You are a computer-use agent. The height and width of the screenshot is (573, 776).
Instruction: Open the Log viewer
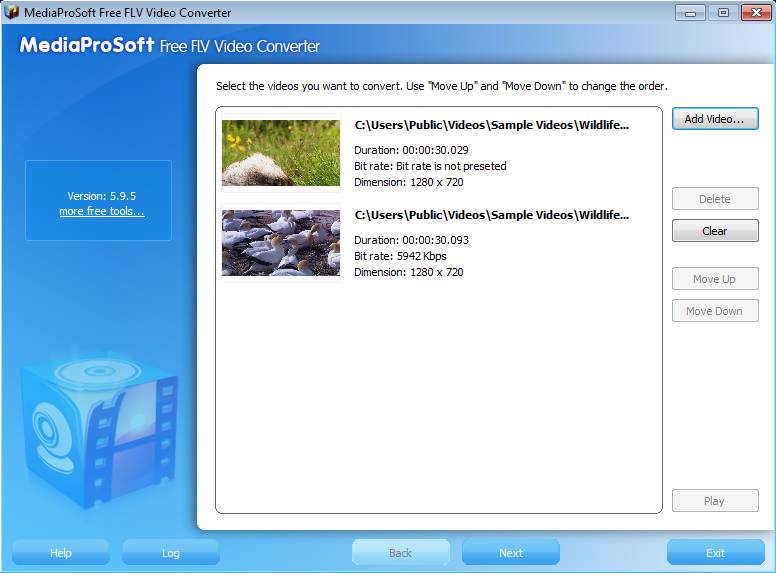pyautogui.click(x=171, y=553)
